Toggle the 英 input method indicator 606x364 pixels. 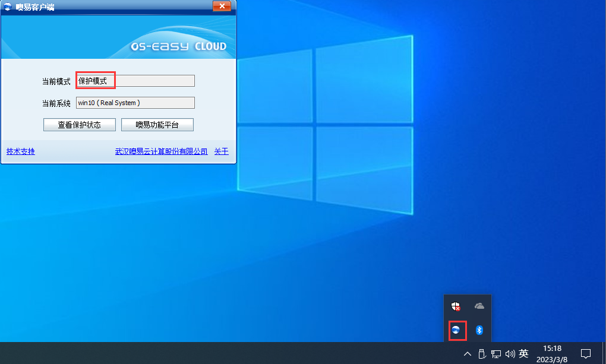(x=523, y=354)
